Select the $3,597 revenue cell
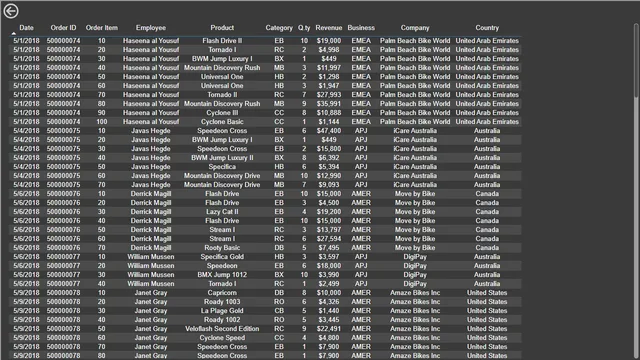The width and height of the screenshot is (640, 360). [x=329, y=257]
